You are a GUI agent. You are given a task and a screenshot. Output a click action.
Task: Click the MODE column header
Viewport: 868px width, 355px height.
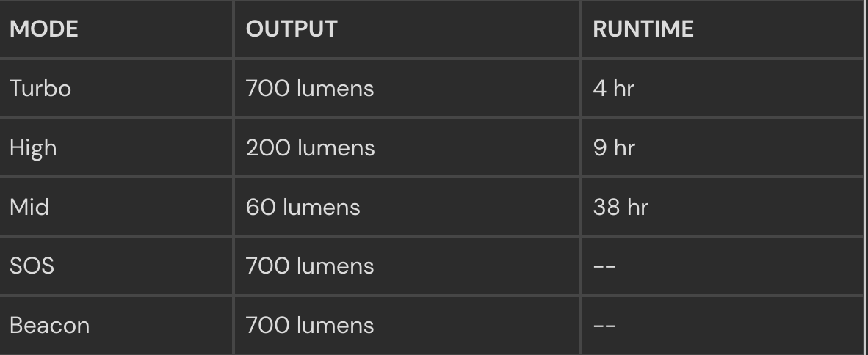44,29
